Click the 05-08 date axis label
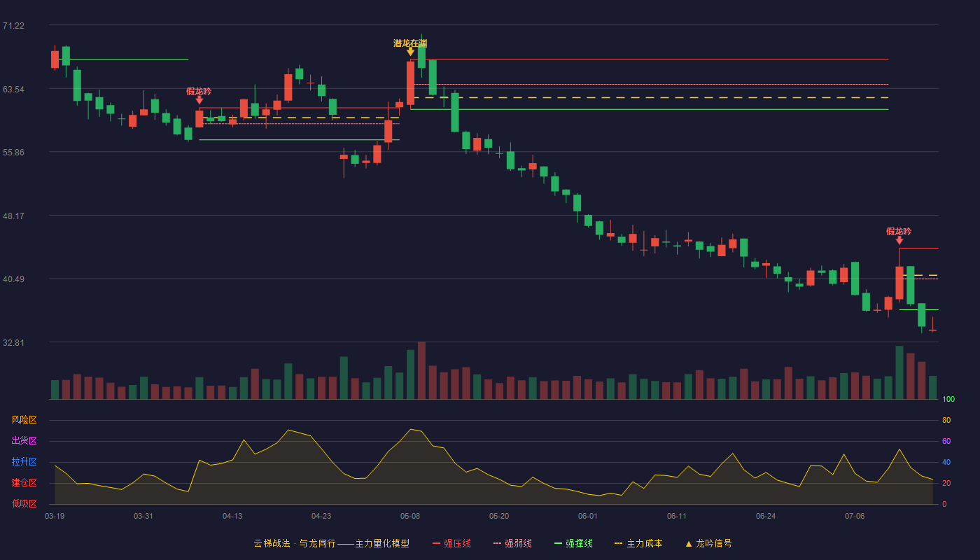 pos(410,516)
